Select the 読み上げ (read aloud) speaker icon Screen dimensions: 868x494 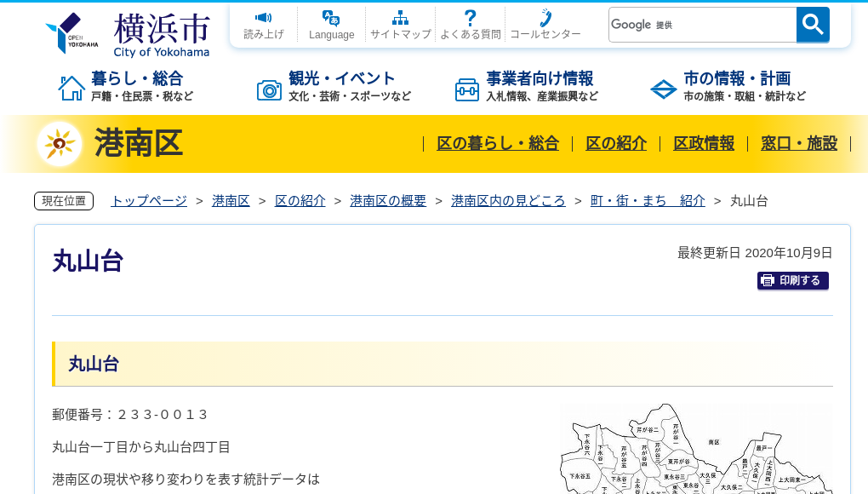coord(264,19)
